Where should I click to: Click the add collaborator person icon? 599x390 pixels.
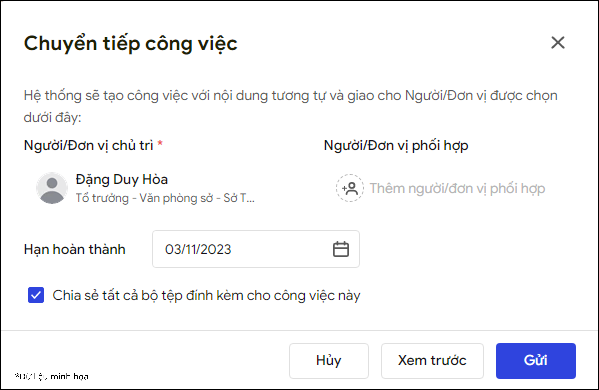click(350, 188)
